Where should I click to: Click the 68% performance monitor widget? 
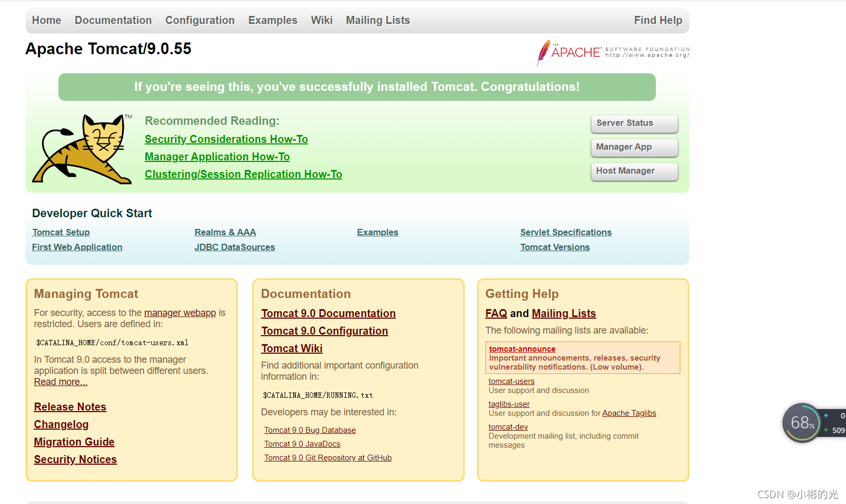pos(802,423)
